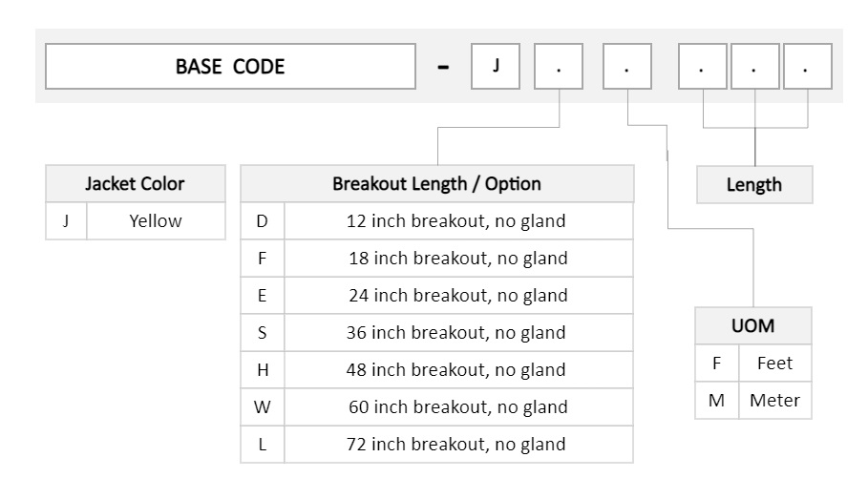Click the last length digit box
The height and width of the screenshot is (499, 868).
(808, 67)
